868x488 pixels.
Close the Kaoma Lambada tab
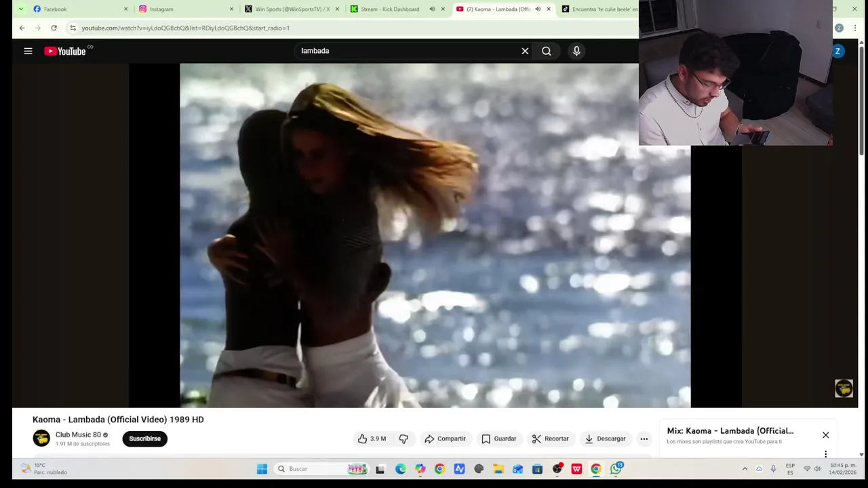549,9
